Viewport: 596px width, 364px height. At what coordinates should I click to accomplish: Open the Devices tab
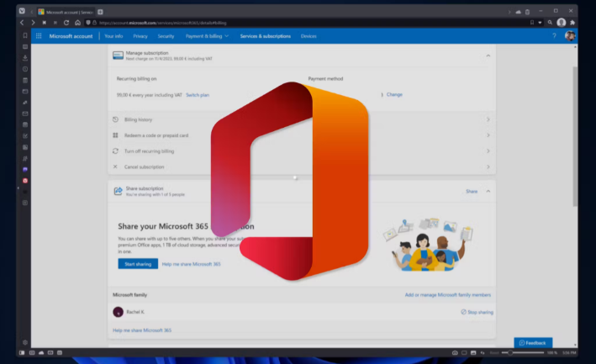(309, 36)
